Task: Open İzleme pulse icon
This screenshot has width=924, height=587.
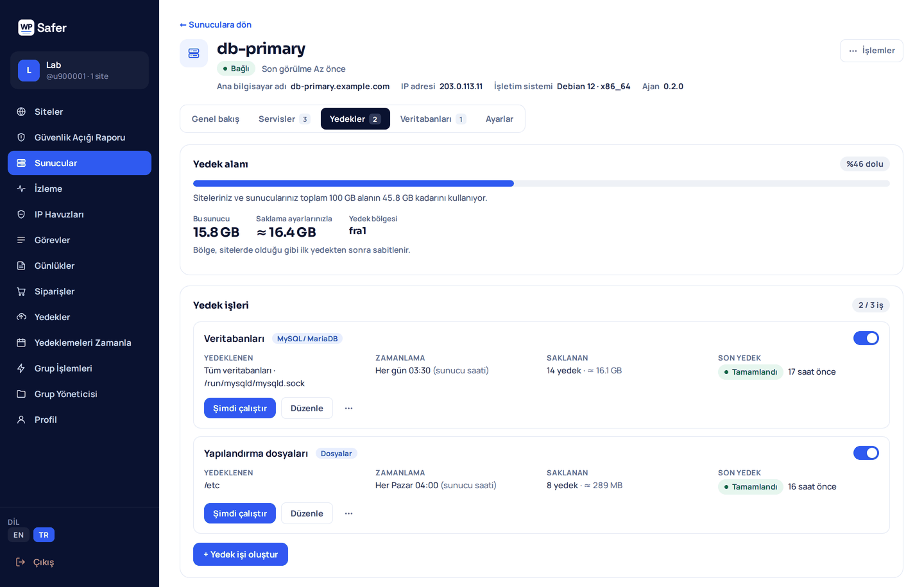Action: click(21, 189)
